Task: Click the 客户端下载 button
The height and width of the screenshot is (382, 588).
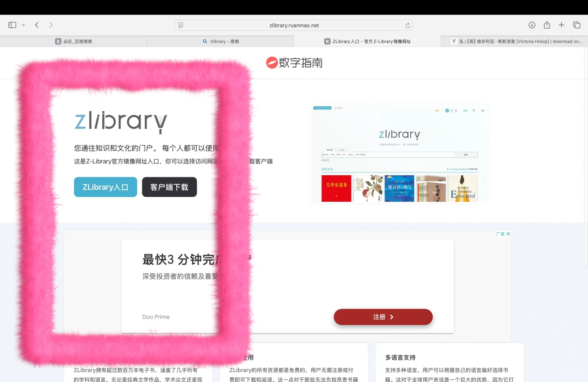Action: click(x=169, y=187)
